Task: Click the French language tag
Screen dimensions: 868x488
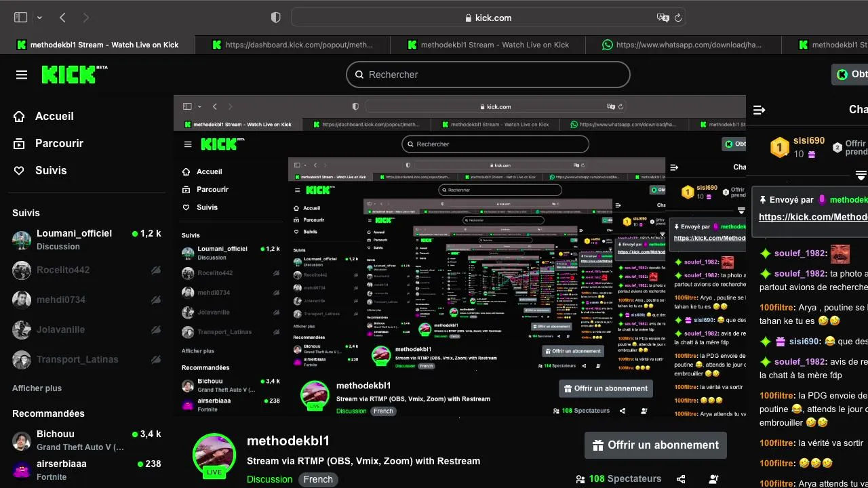Action: click(318, 479)
